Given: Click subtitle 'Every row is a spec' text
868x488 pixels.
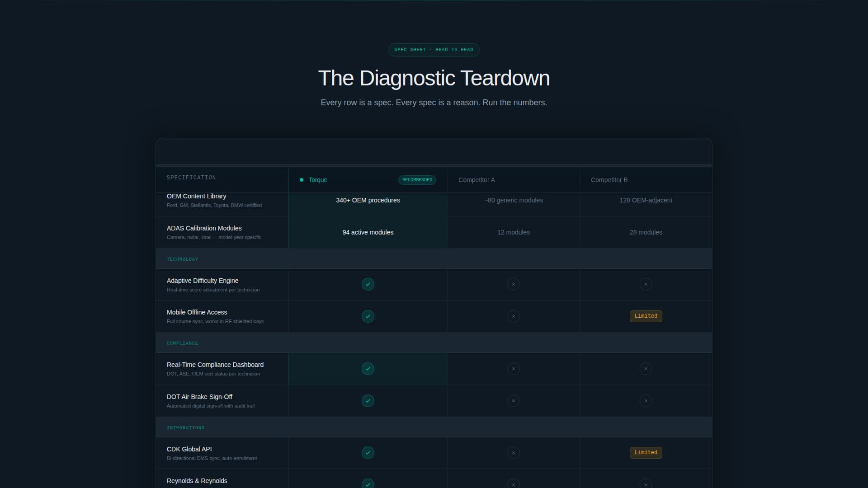Looking at the screenshot, I should [434, 103].
